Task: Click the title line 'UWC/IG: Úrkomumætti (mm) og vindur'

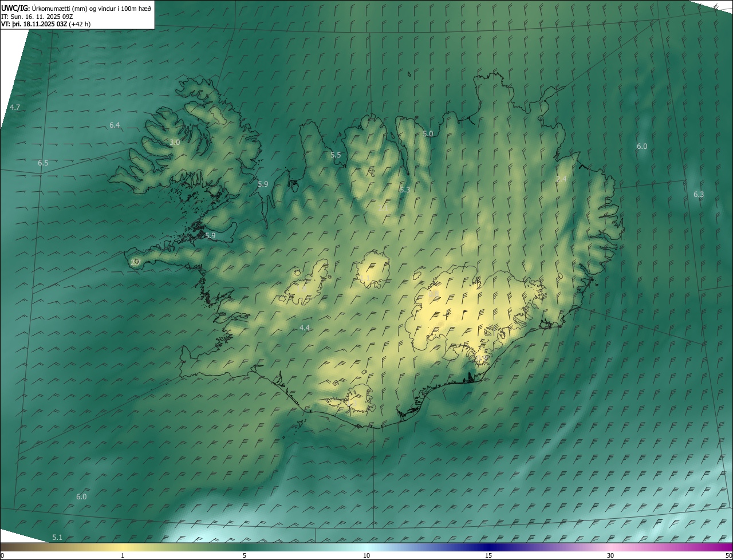Action: (76, 8)
